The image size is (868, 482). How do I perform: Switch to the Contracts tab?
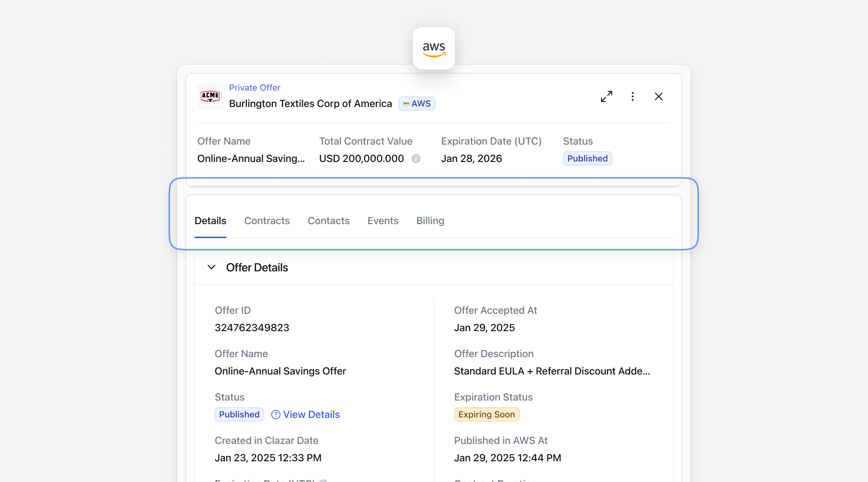coord(267,221)
